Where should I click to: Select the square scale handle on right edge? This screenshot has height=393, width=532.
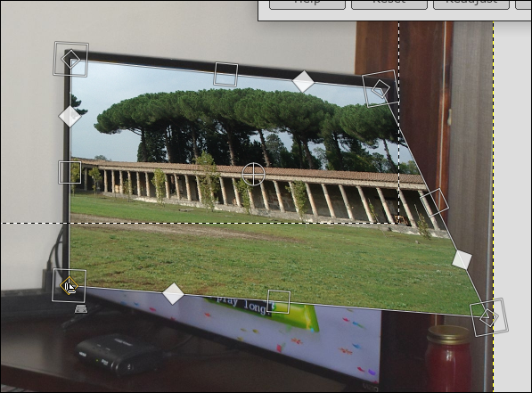point(434,203)
